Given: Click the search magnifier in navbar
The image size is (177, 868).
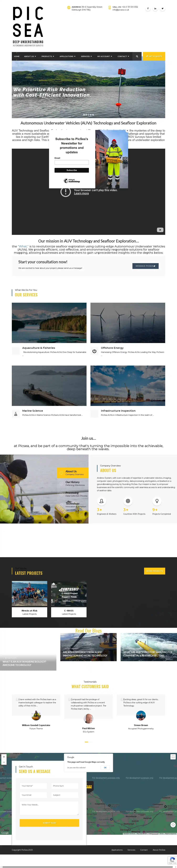Looking at the screenshot, I should click(137, 56).
